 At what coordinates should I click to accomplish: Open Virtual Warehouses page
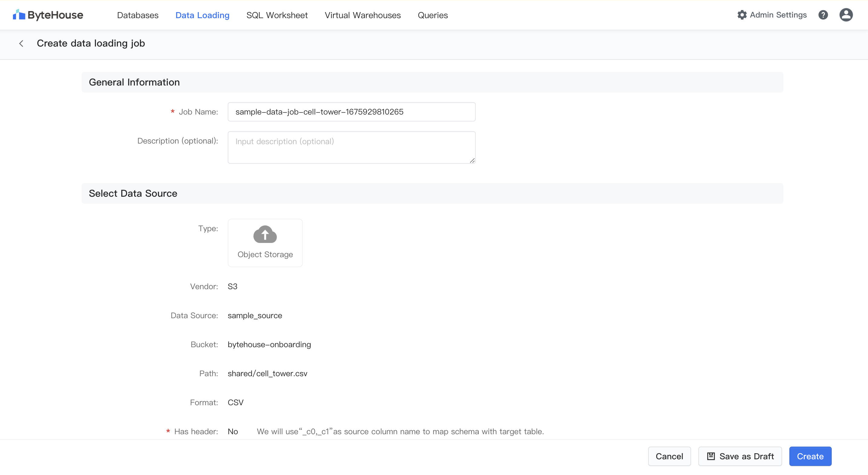pyautogui.click(x=363, y=15)
